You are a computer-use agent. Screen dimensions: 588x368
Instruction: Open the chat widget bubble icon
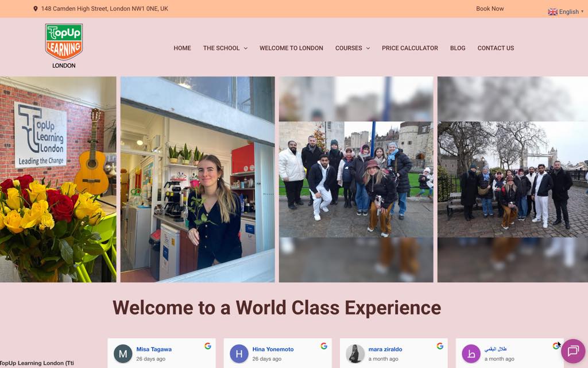click(572, 351)
